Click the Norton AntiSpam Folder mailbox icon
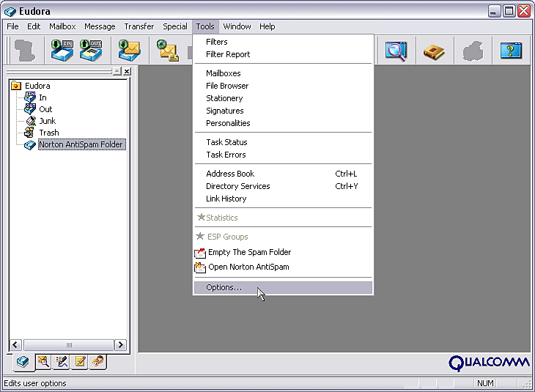This screenshot has height=392, width=535. tap(30, 145)
